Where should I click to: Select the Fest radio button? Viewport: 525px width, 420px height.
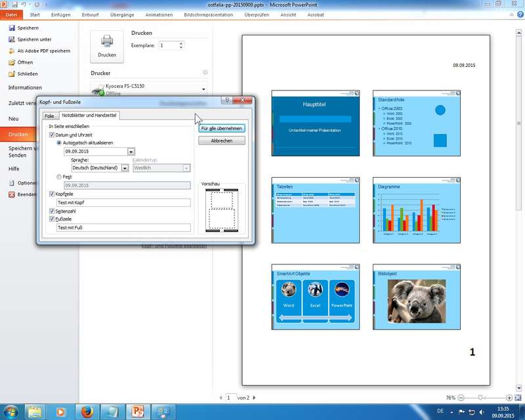[x=59, y=177]
